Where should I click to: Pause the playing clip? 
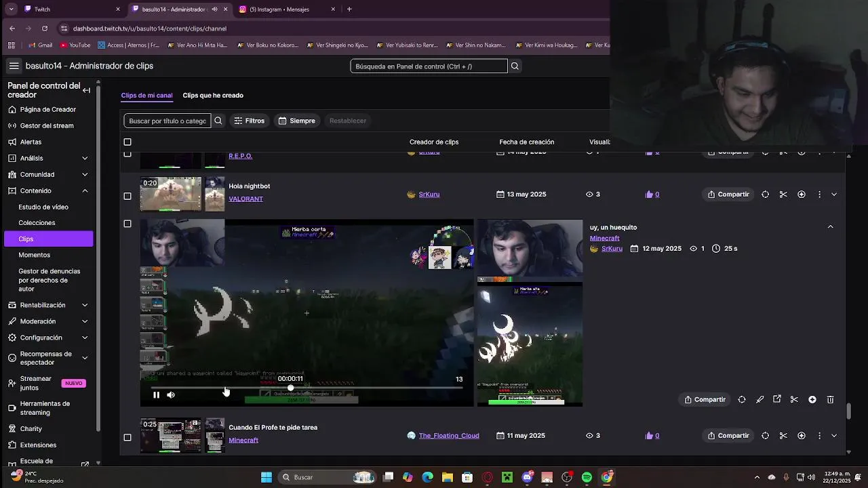tap(156, 395)
